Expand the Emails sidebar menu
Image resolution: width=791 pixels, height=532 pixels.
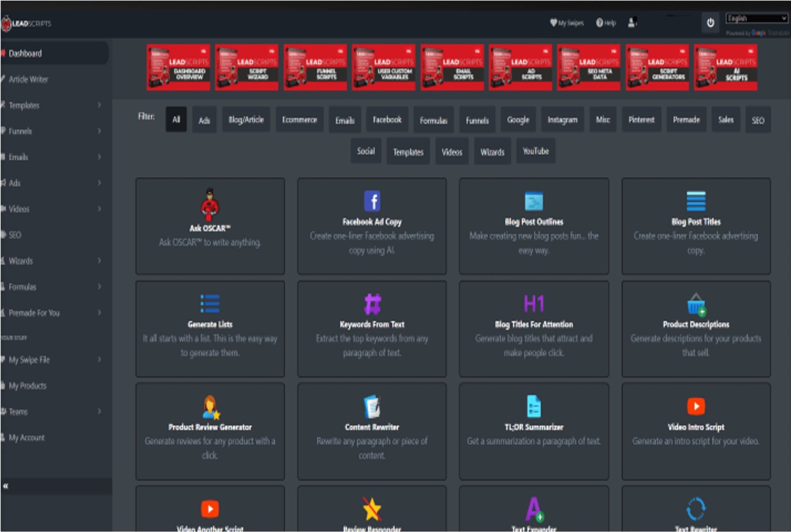pyautogui.click(x=53, y=157)
